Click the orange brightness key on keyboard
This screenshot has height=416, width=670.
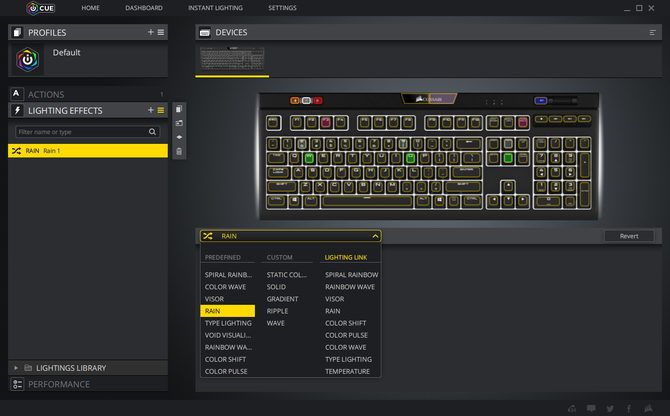click(295, 100)
